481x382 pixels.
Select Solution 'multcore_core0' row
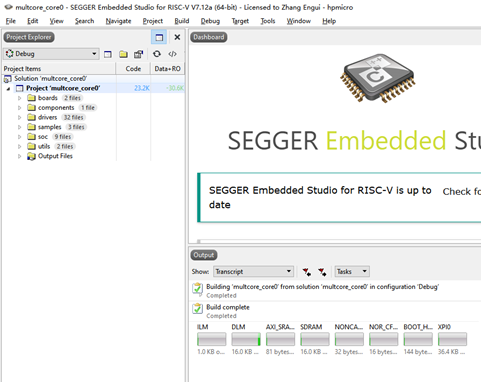pos(93,78)
